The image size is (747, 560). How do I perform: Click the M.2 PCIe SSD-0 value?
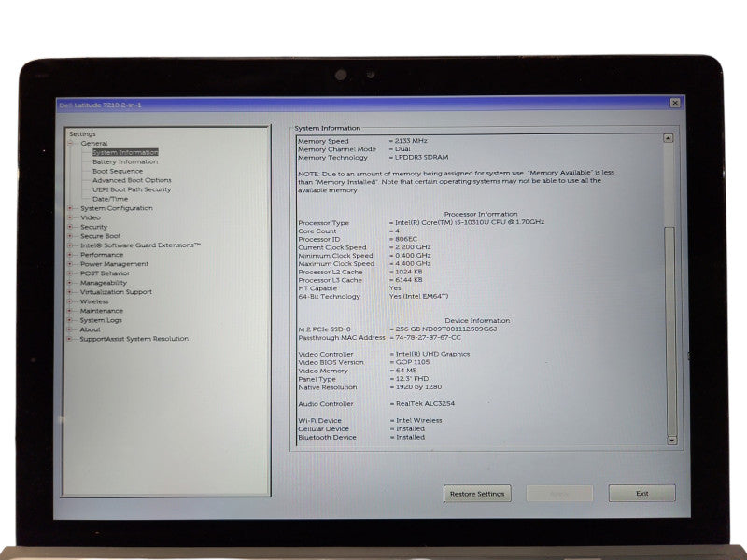(446, 329)
